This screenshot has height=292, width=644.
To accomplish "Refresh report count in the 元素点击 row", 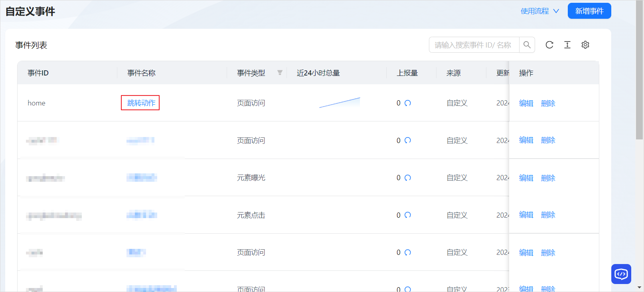I will [407, 215].
